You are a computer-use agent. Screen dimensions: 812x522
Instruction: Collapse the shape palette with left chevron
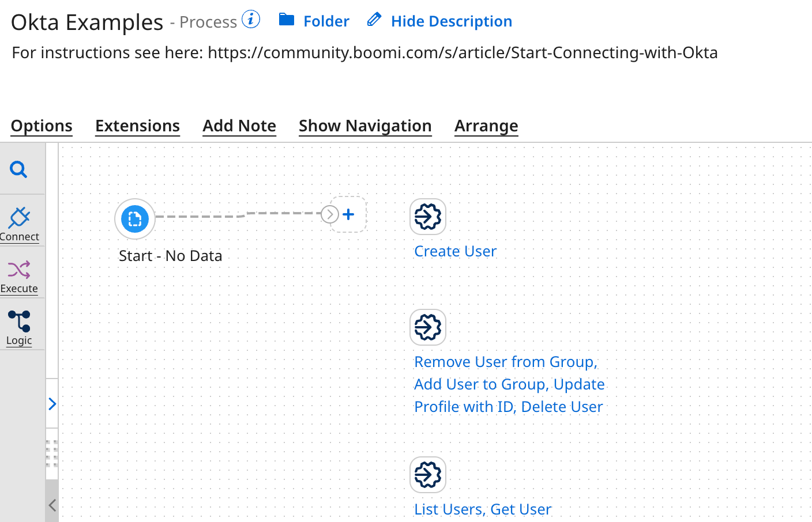(x=52, y=505)
